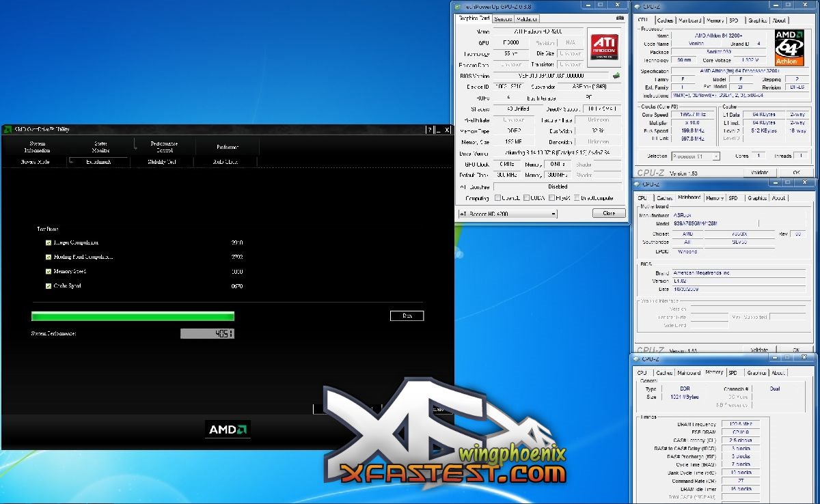820x504 pixels.
Task: Enable the CUDA checkbox in GPU-Z
Action: pyautogui.click(x=527, y=198)
